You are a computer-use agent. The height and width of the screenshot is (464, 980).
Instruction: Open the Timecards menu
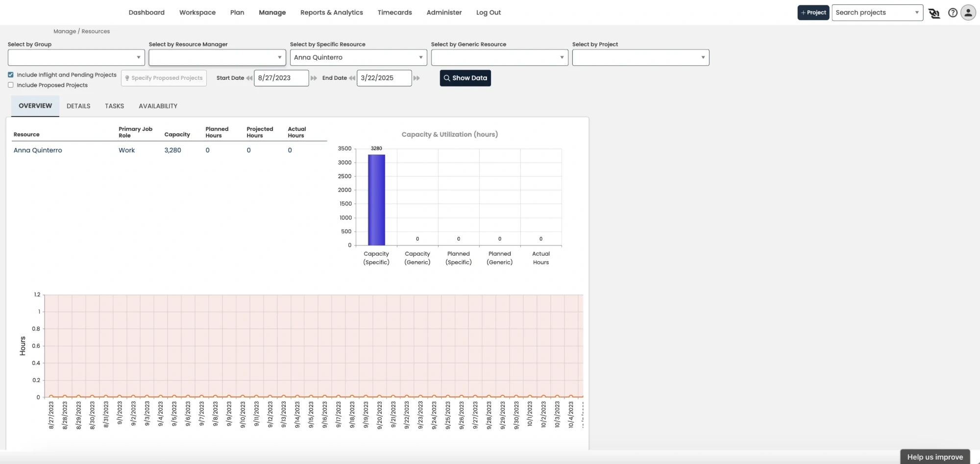tap(395, 13)
